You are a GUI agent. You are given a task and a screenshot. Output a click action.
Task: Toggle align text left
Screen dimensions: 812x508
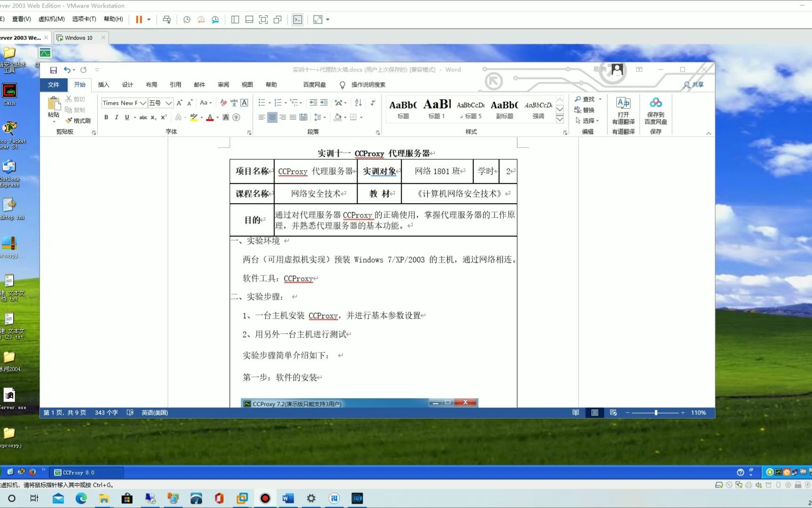(262, 118)
